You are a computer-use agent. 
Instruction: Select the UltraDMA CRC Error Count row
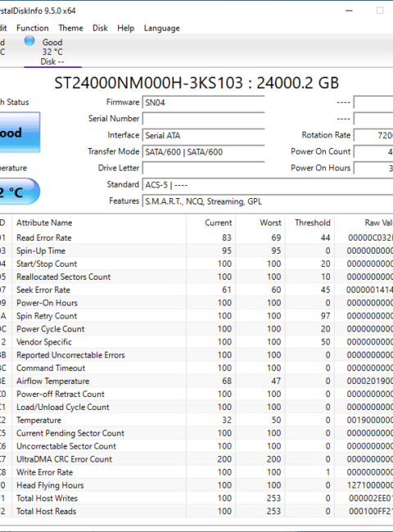pos(196,459)
